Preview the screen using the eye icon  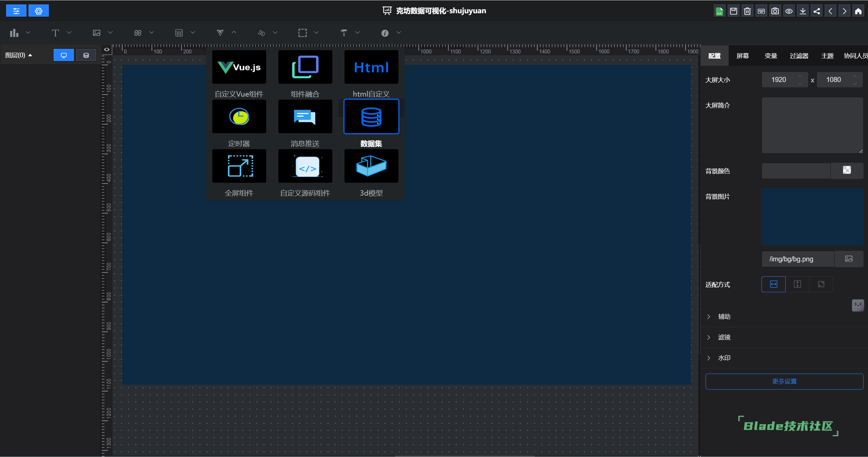(789, 11)
